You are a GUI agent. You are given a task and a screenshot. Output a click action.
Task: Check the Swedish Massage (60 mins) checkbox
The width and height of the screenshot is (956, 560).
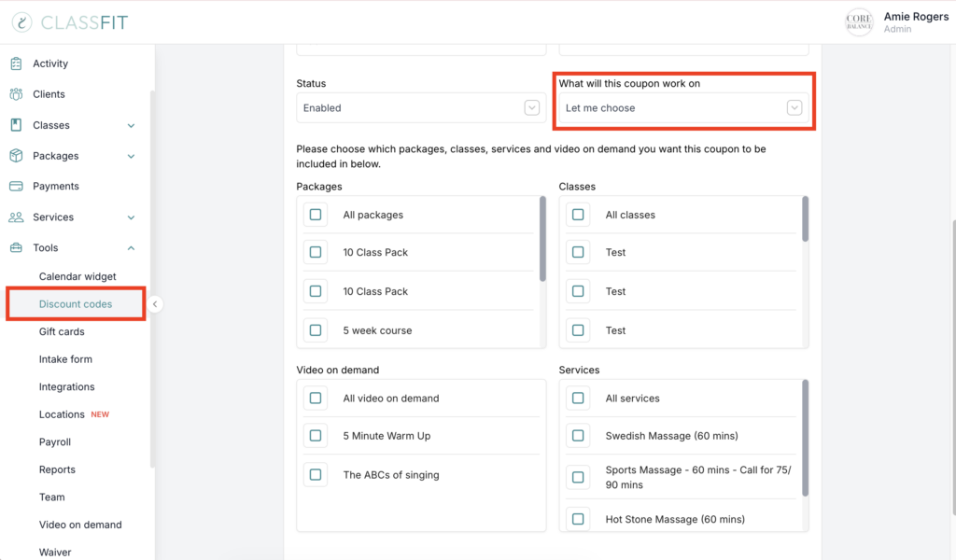click(578, 436)
